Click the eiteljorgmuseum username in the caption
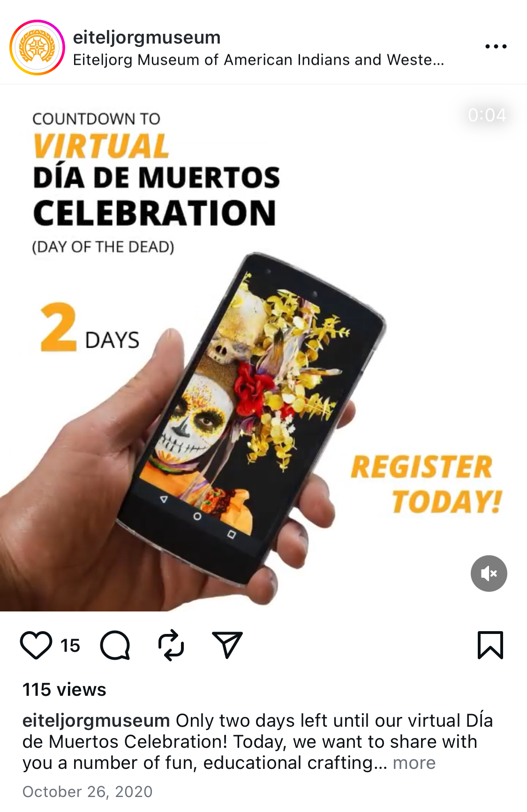The height and width of the screenshot is (812, 527). (96, 720)
